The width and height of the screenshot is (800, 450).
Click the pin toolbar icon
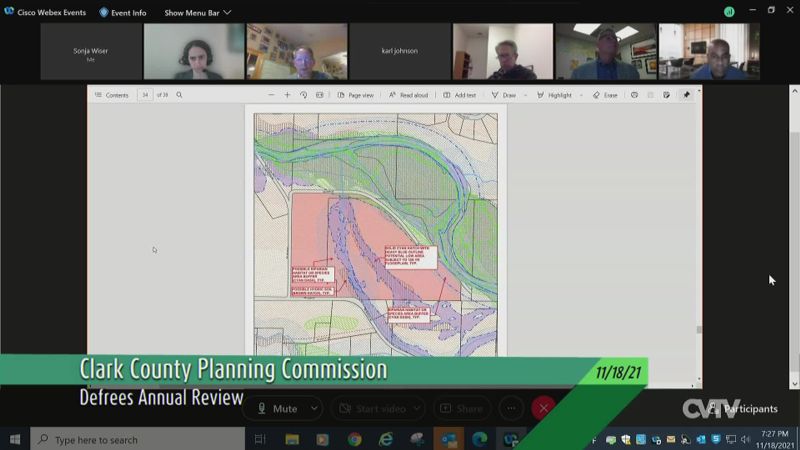(686, 95)
